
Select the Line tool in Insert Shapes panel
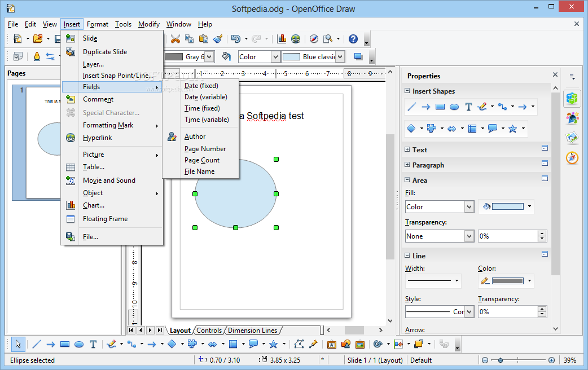(411, 107)
